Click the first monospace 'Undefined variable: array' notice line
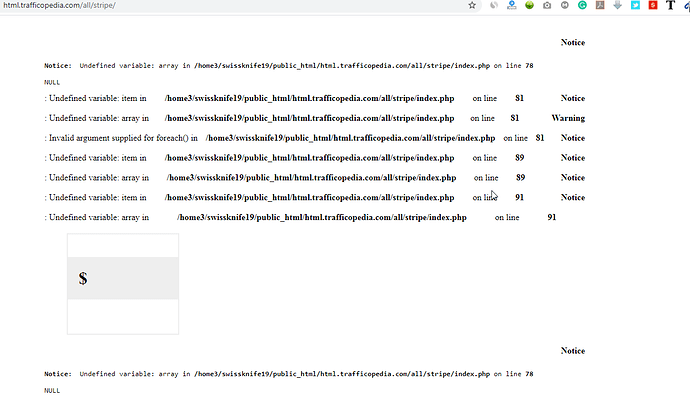This screenshot has height=396, width=690. 289,66
